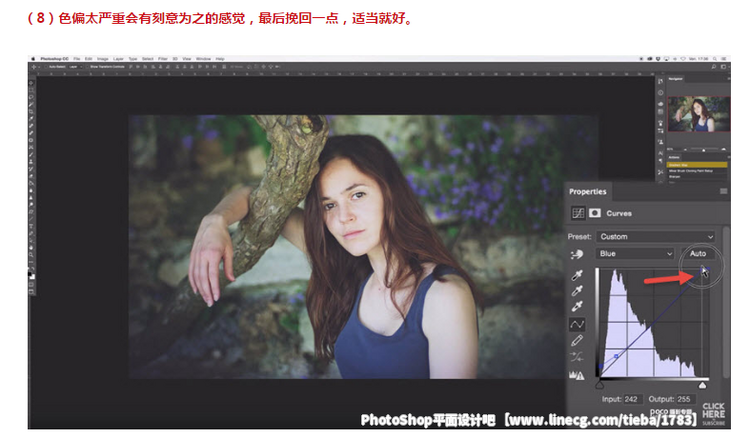Select the Move tool in the toolbox
The width and height of the screenshot is (750, 438).
[x=32, y=83]
